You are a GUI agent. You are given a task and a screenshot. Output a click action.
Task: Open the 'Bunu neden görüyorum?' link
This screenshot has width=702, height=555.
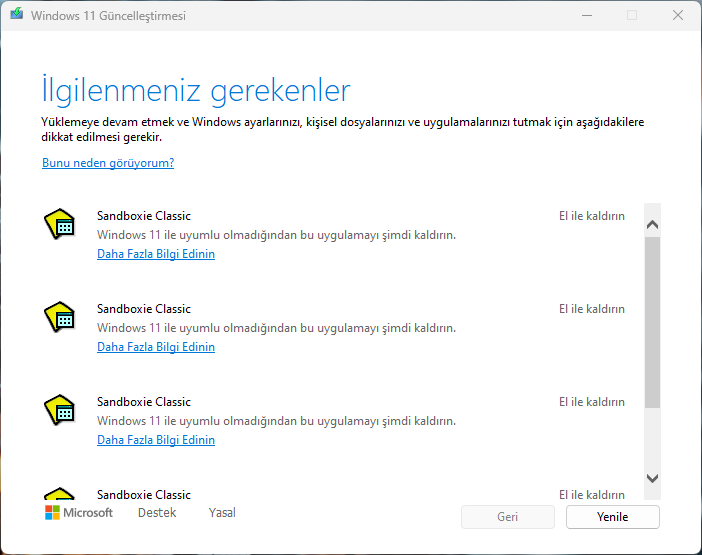108,163
